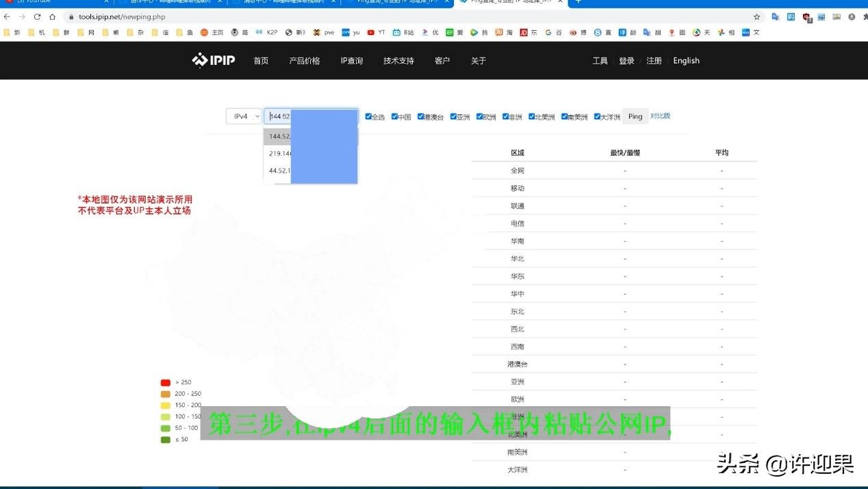This screenshot has height=489, width=868.
Task: Open the JD 东 bookmark
Action: tap(528, 32)
